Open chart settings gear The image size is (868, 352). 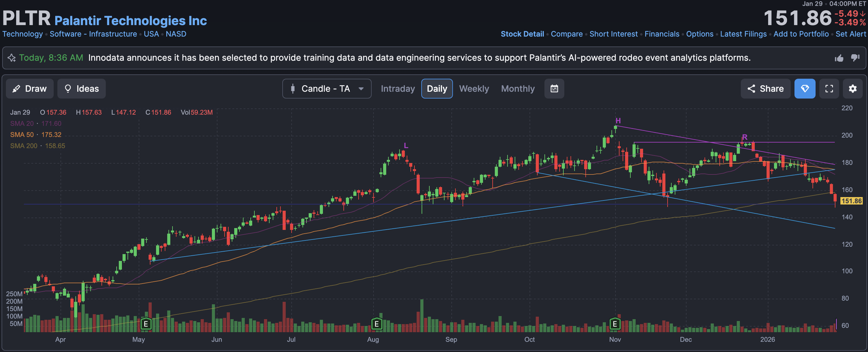pos(852,89)
